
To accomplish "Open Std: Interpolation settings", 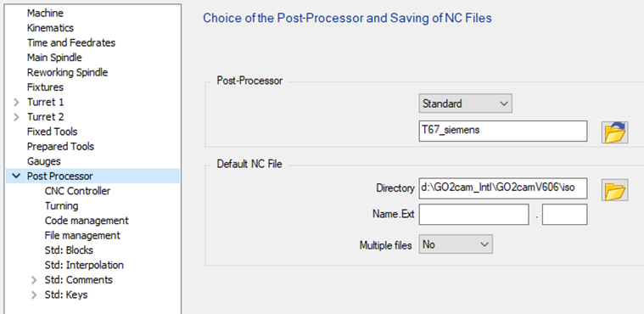I will (x=84, y=265).
